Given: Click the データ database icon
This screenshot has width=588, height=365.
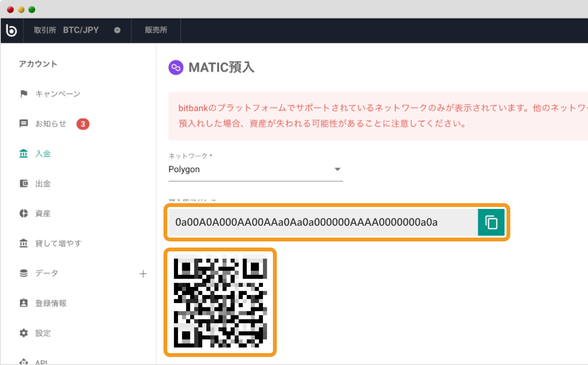Looking at the screenshot, I should 24,273.
